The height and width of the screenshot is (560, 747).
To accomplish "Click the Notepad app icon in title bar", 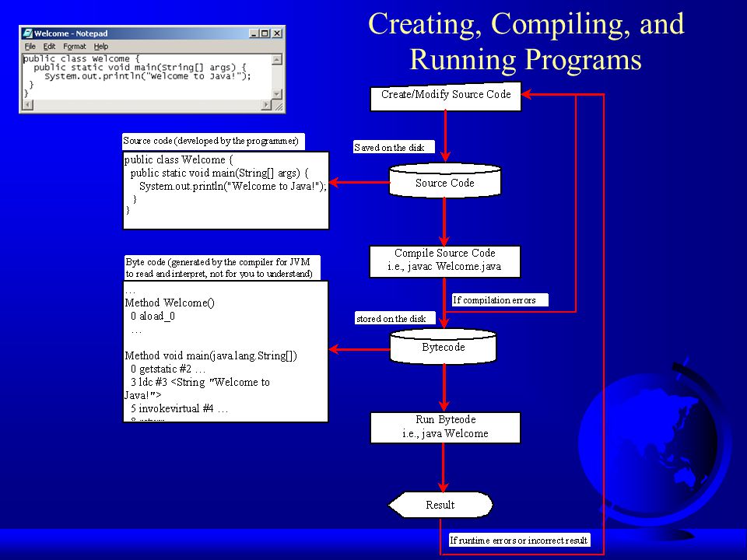I will (28, 33).
